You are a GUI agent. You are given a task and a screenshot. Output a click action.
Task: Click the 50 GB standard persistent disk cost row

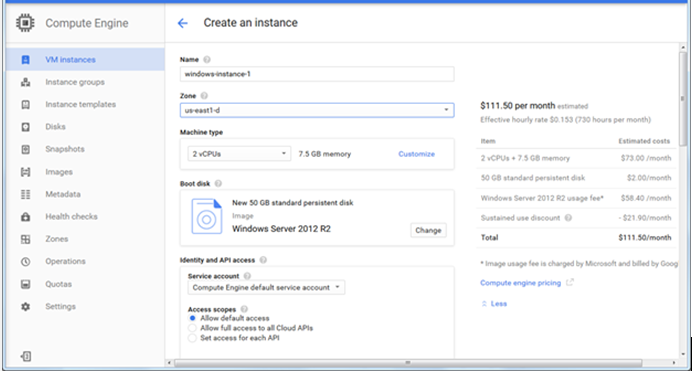click(x=576, y=178)
